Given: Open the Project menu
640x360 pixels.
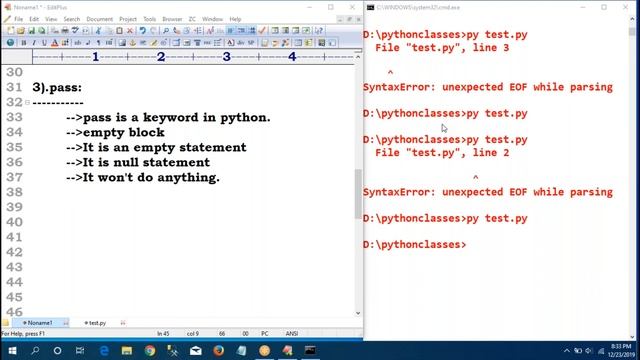Looking at the screenshot, I should 128,19.
